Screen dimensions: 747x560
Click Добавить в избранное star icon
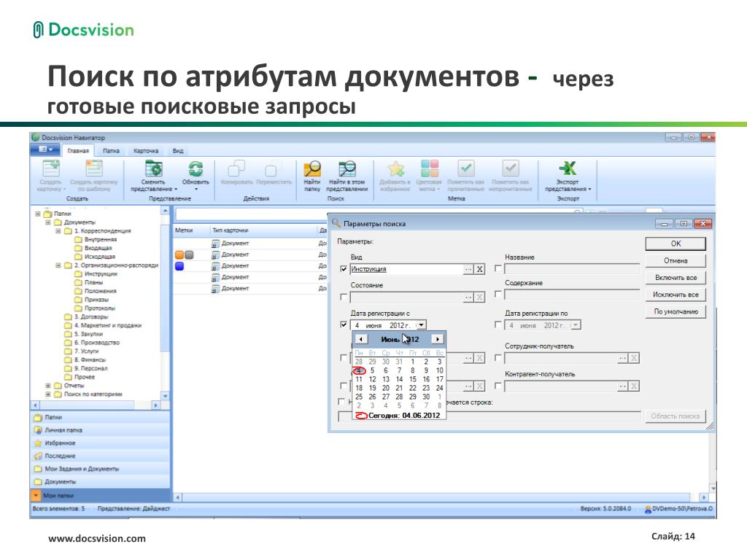point(395,169)
